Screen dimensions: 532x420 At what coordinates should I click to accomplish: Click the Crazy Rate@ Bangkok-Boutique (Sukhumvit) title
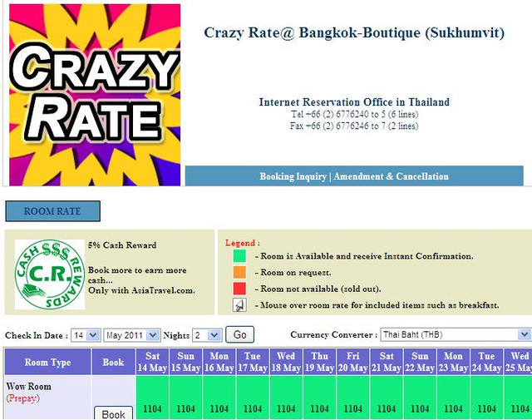(354, 33)
